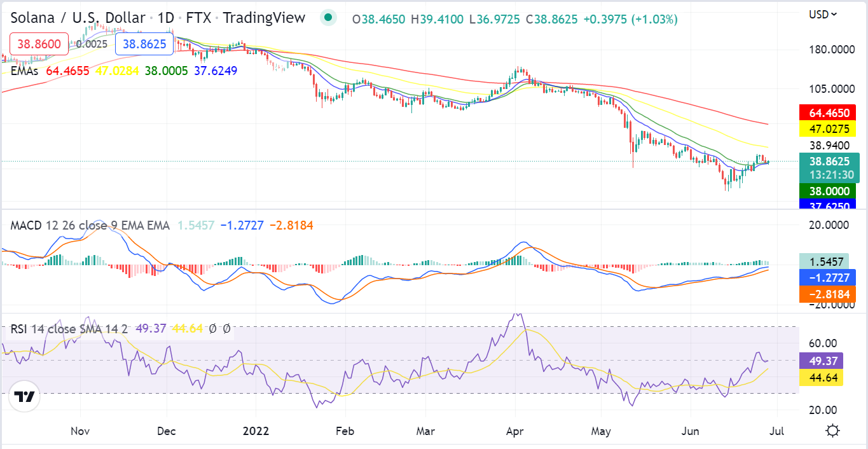Click the May label on time axis
This screenshot has height=449, width=868.
pyautogui.click(x=601, y=431)
